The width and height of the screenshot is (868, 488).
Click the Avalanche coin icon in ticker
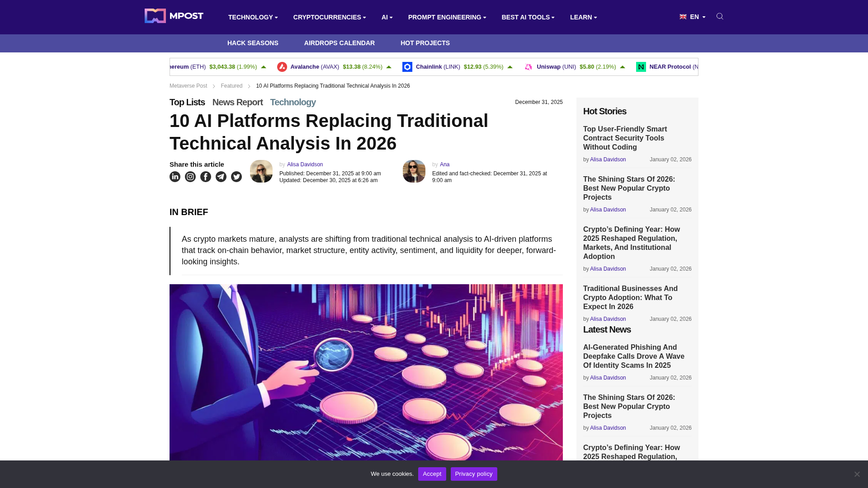tap(282, 67)
